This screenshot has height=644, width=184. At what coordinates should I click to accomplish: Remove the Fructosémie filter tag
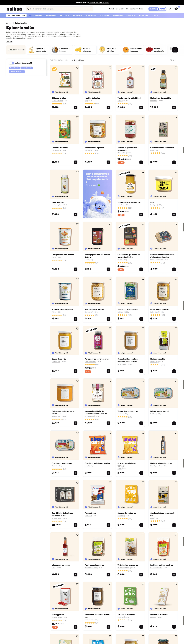[31, 68]
